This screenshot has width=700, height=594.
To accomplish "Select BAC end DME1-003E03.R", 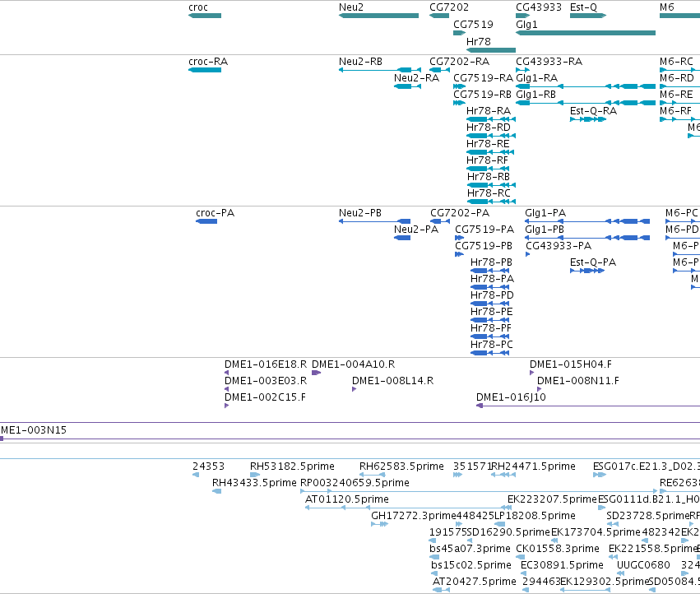I will (x=226, y=389).
